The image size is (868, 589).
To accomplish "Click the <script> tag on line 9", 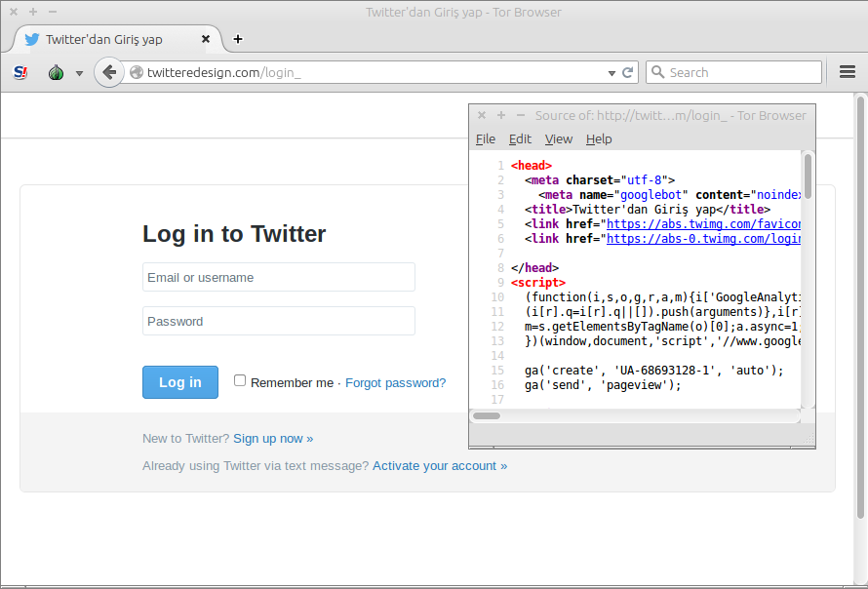I will [538, 283].
